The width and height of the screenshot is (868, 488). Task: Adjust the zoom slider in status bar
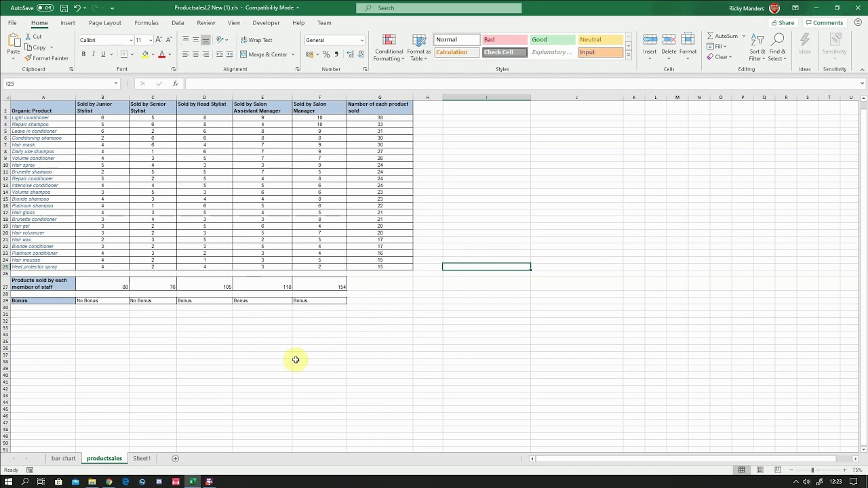tap(812, 470)
